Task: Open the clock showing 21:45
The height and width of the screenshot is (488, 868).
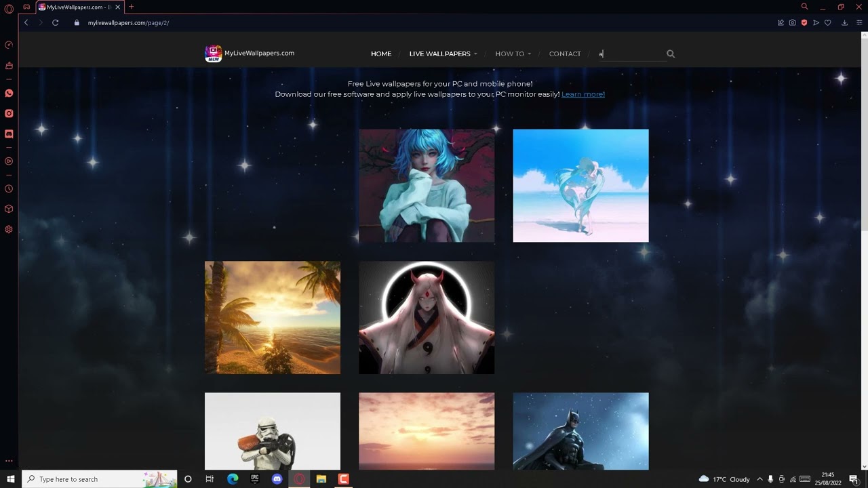Action: click(828, 479)
